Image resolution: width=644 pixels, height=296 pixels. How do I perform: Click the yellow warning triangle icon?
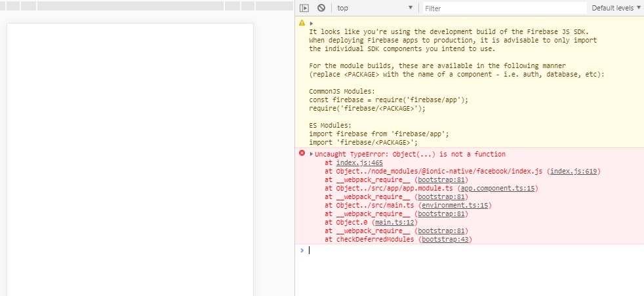302,22
